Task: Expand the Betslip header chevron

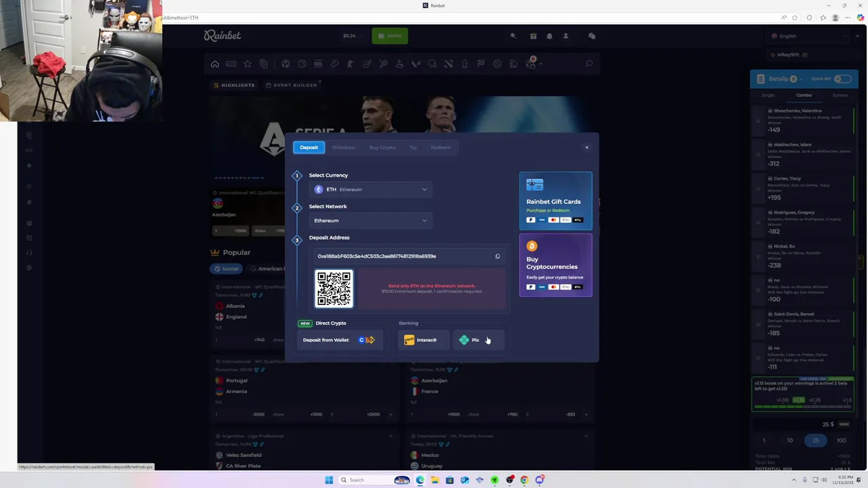Action: coord(801,79)
